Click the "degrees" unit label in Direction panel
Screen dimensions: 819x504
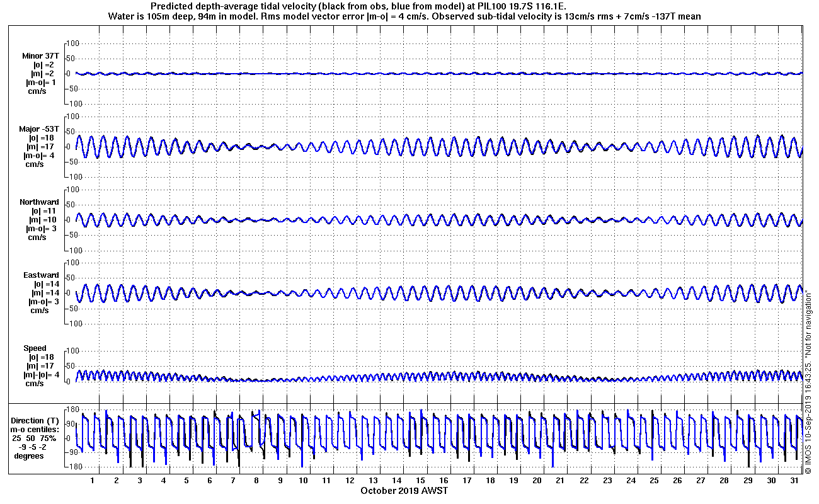point(30,456)
